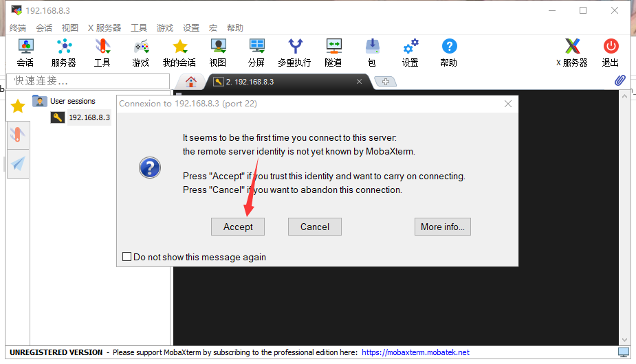Select the 192.168.8.3 saved session
636x364 pixels.
(x=89, y=117)
